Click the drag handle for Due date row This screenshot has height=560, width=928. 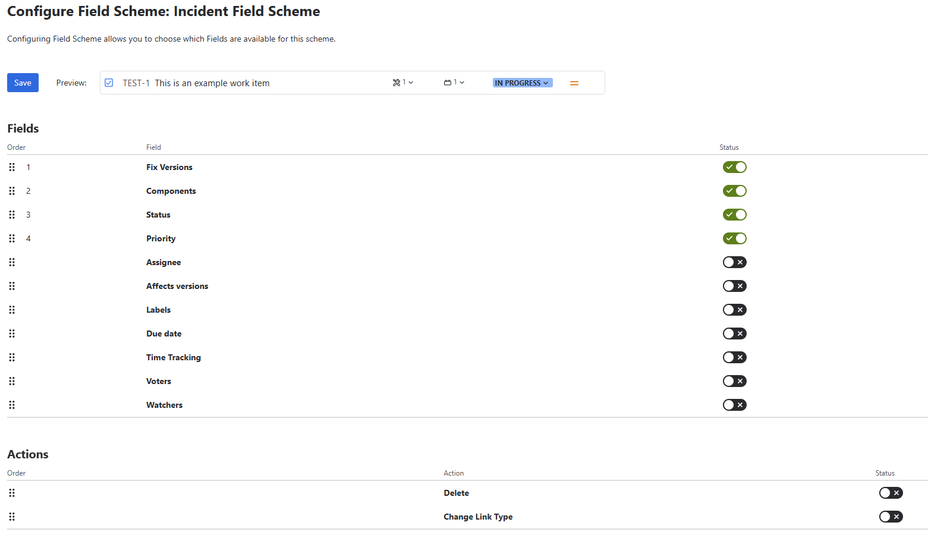[x=12, y=334]
